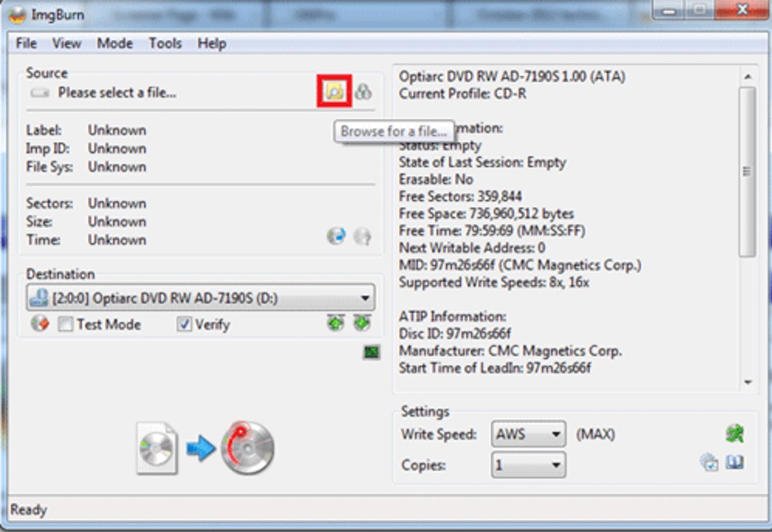Click the blue book icon near Copies
Image resolution: width=772 pixels, height=532 pixels.
734,462
